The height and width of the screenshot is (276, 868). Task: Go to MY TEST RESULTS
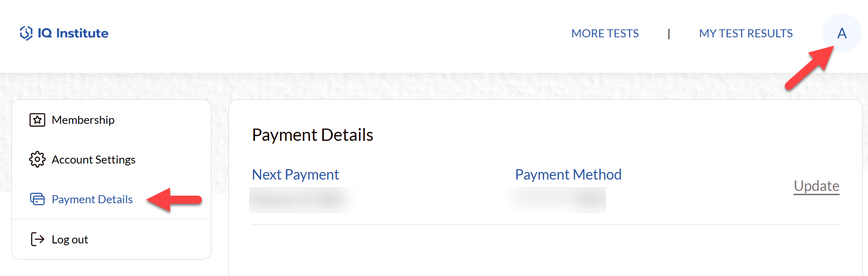pyautogui.click(x=745, y=34)
